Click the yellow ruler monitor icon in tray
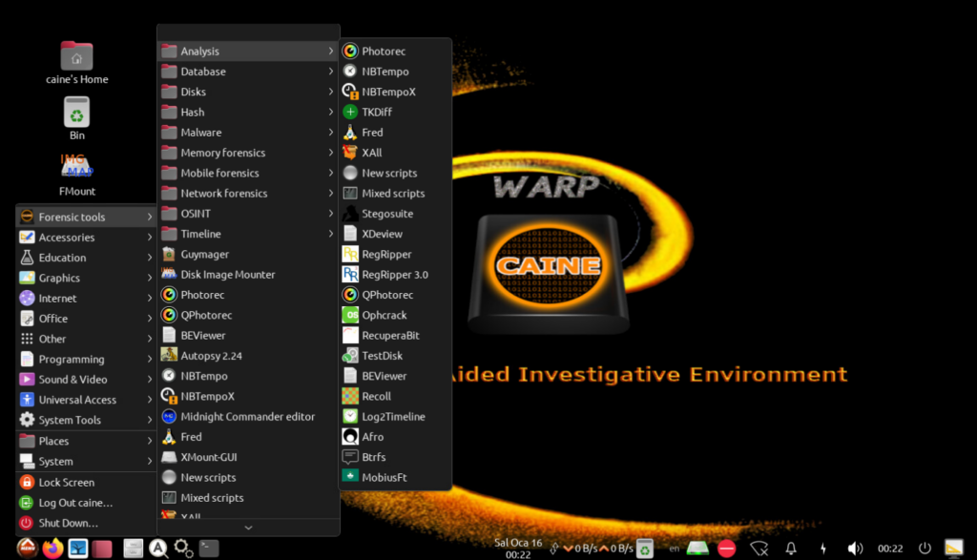The height and width of the screenshot is (560, 977). 953,549
